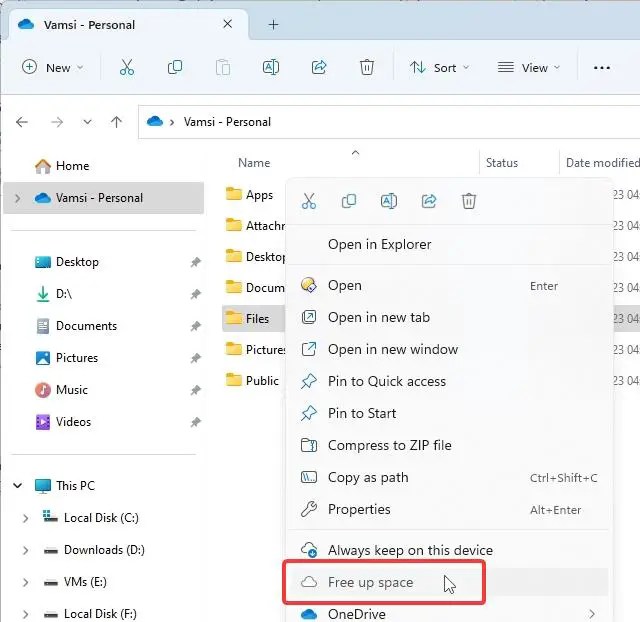Choose Pin to Start
Screen dimensions: 640x622
point(449,413)
